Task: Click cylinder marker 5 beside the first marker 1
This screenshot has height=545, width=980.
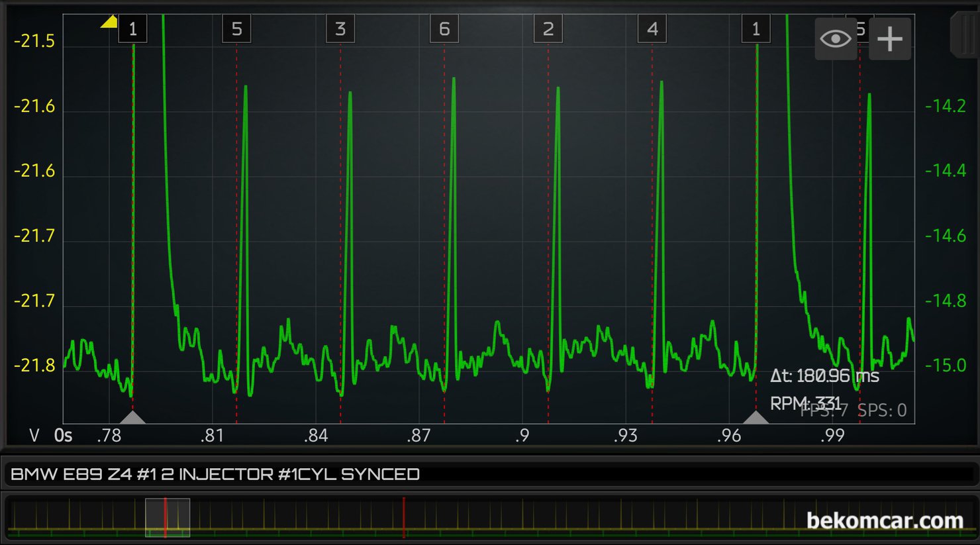Action: click(236, 29)
